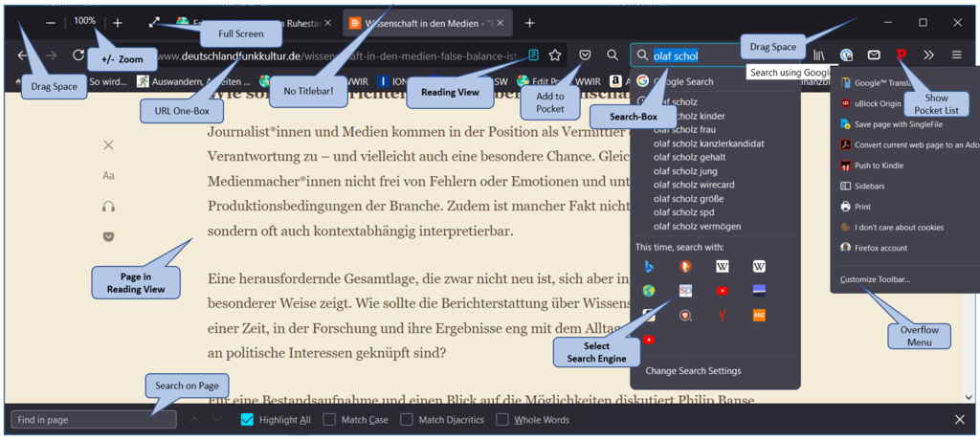The width and height of the screenshot is (980, 440).
Task: Collapse the overflow menu chevron
Action: [928, 55]
